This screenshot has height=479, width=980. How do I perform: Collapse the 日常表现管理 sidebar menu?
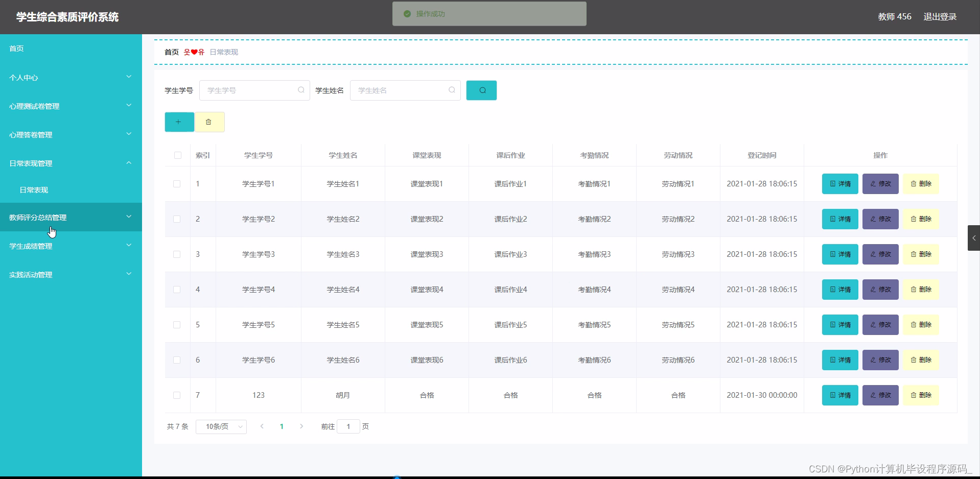click(71, 163)
